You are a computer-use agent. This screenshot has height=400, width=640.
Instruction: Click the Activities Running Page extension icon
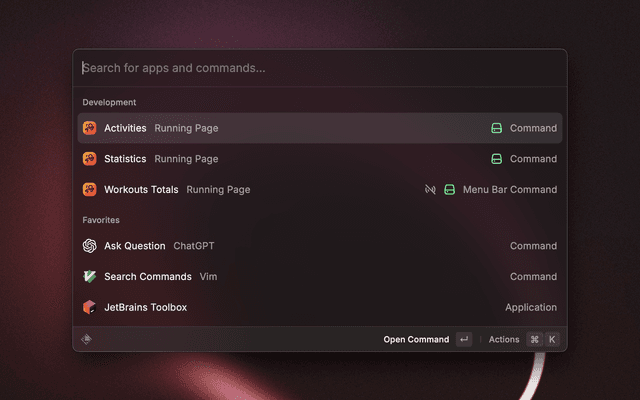click(89, 128)
